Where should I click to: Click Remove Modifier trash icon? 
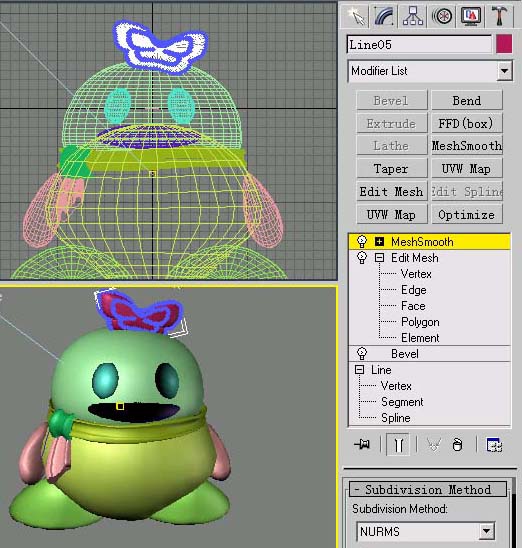coord(457,445)
